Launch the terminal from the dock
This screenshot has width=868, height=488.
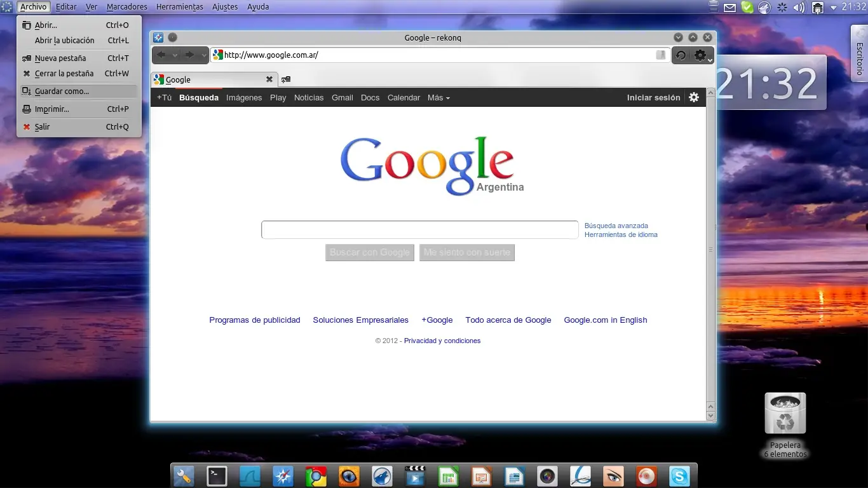[x=217, y=476]
